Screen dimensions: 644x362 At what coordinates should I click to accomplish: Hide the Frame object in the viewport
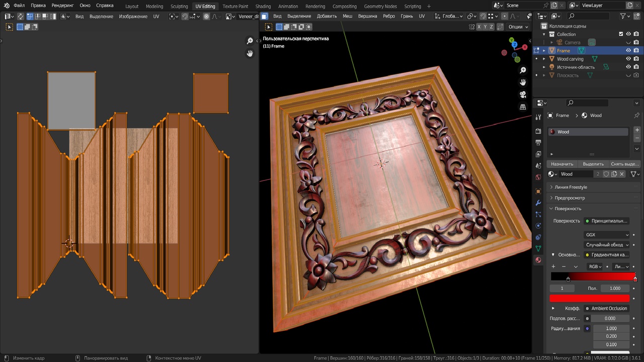pyautogui.click(x=628, y=51)
